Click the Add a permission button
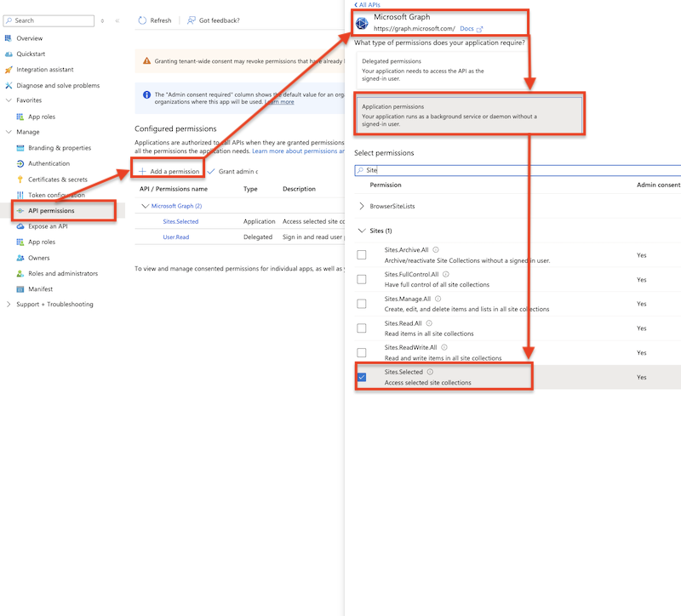 (169, 172)
